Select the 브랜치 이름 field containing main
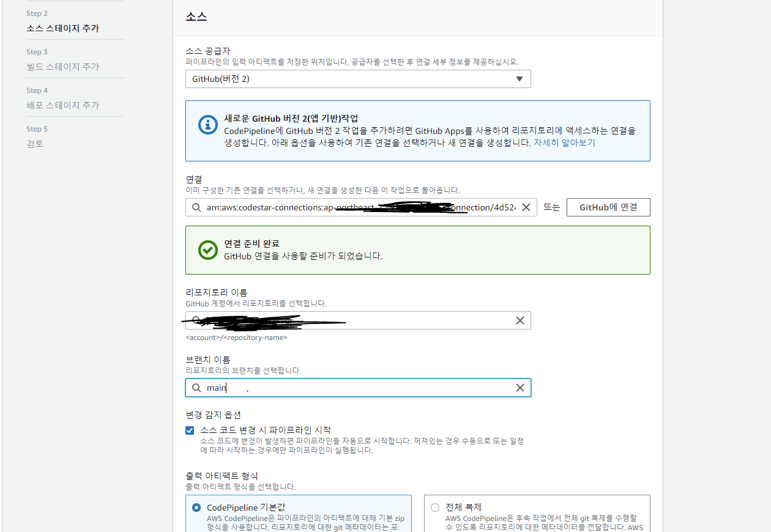Screen dimensions: 771x532 click(358, 388)
